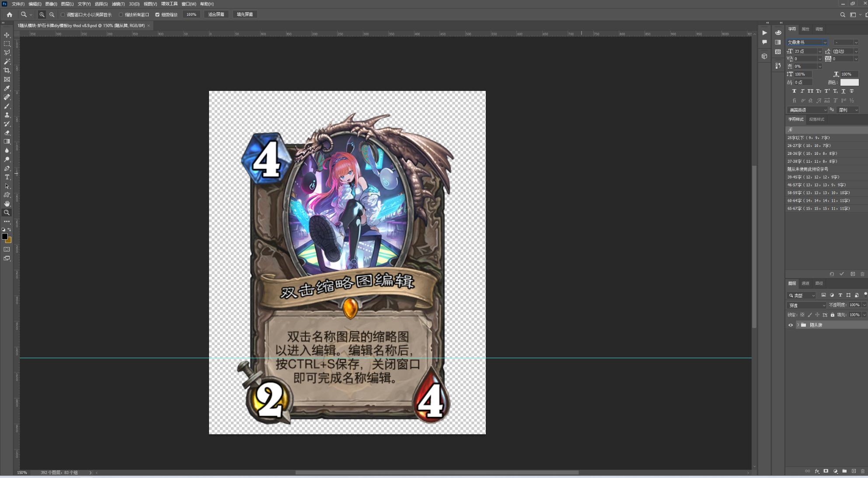Select the Crop tool

click(7, 70)
